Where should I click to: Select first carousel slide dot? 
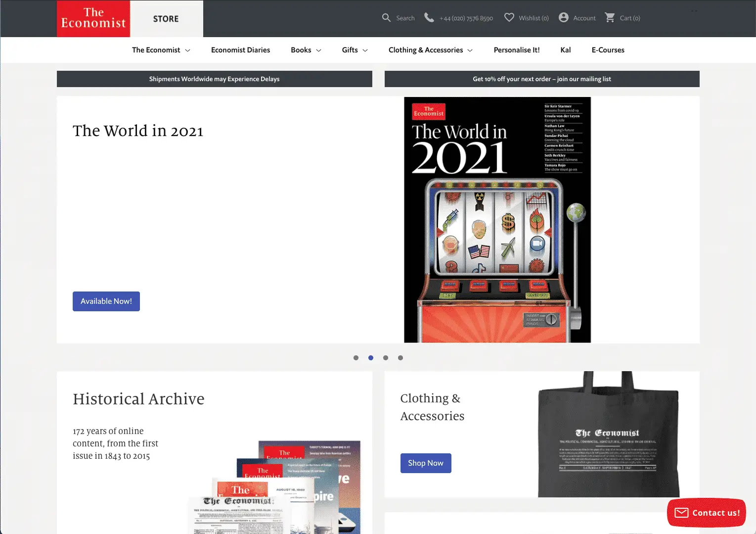coord(356,358)
